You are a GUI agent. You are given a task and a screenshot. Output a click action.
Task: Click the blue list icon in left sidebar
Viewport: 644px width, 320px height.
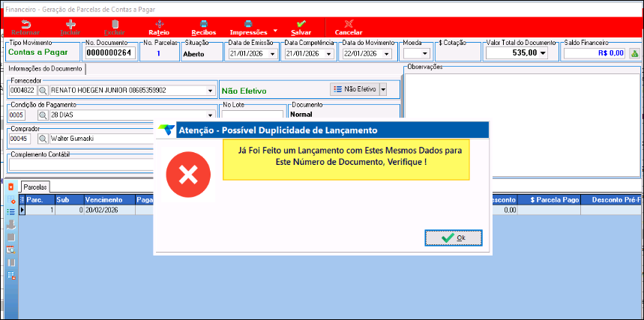pos(11,212)
